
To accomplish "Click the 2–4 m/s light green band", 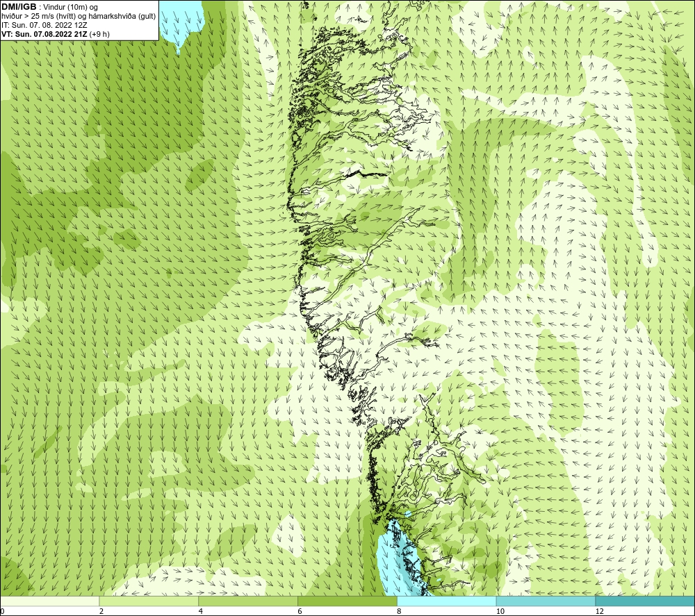I will [149, 601].
